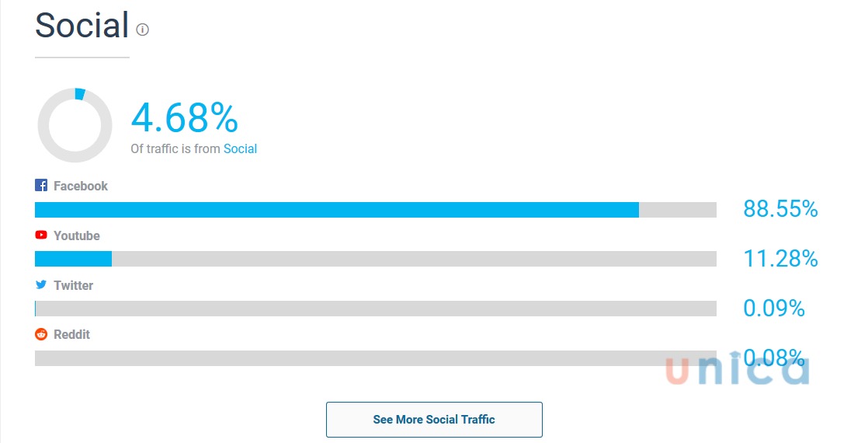Image resolution: width=868 pixels, height=443 pixels.
Task: Click the Reddit label text
Action: pos(72,334)
